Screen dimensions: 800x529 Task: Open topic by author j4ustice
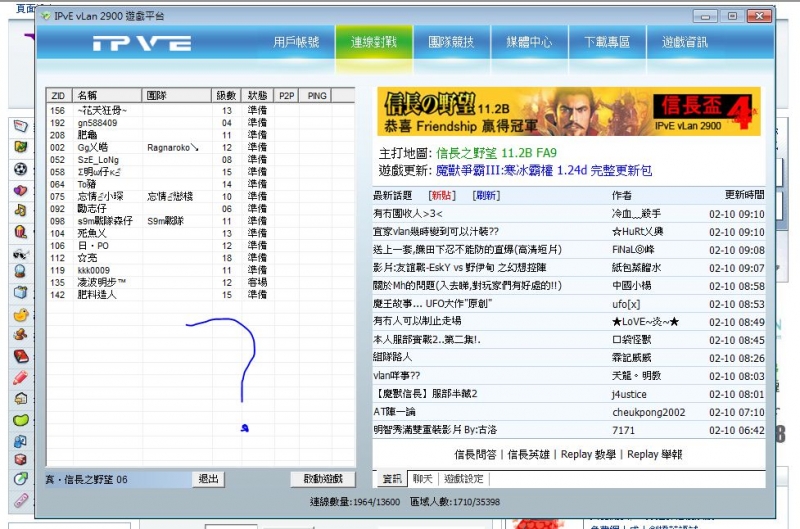click(569, 394)
